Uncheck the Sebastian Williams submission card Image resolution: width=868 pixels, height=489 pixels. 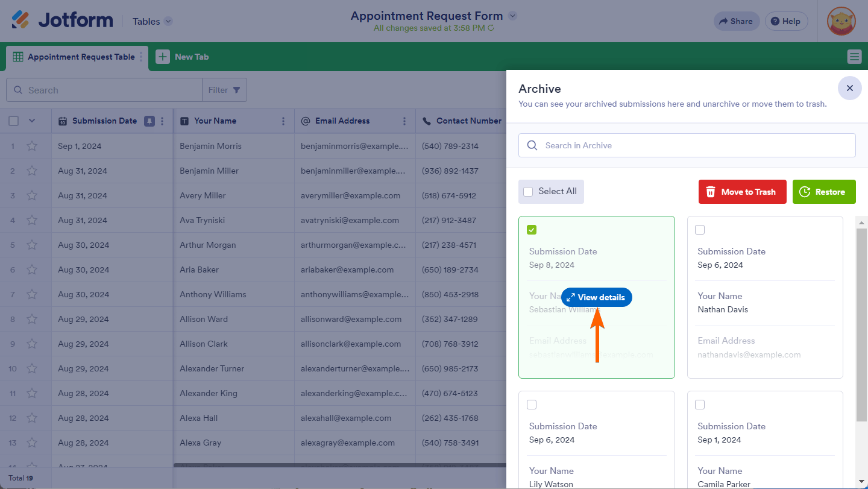[x=532, y=230]
